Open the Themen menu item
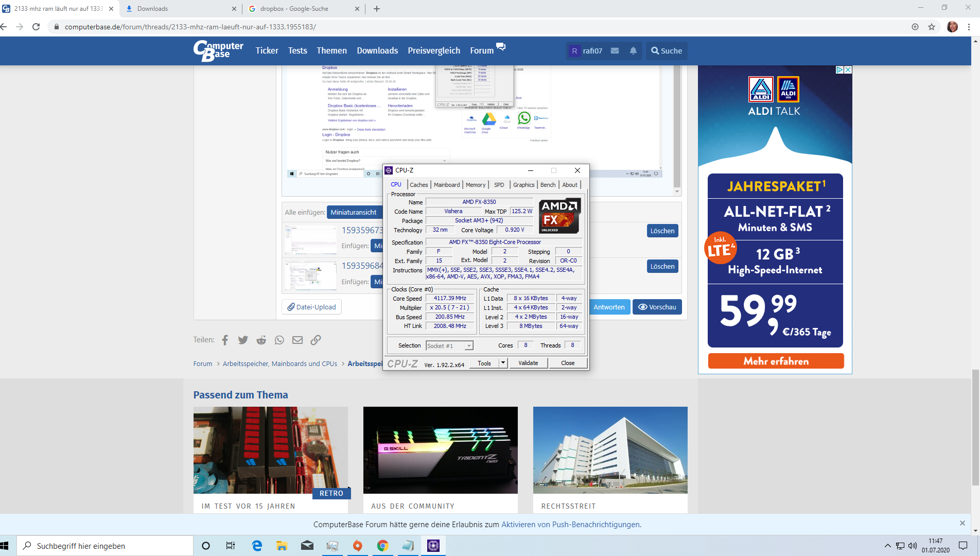980x556 pixels. click(331, 50)
